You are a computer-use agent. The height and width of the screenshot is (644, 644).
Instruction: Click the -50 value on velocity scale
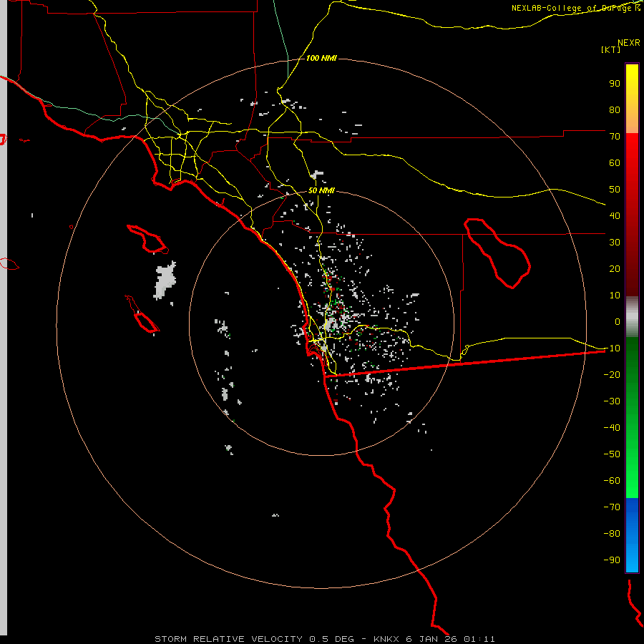(x=612, y=454)
